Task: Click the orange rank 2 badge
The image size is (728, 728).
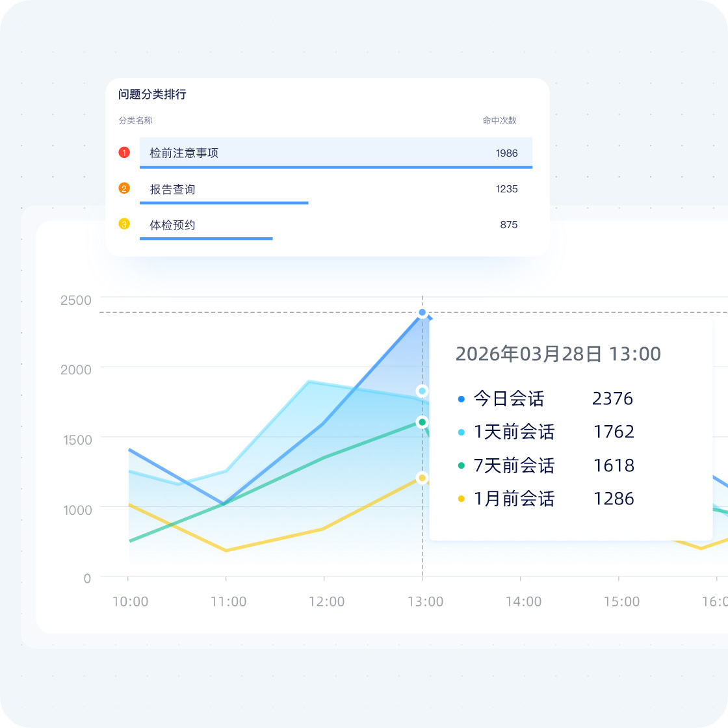Action: coord(124,188)
